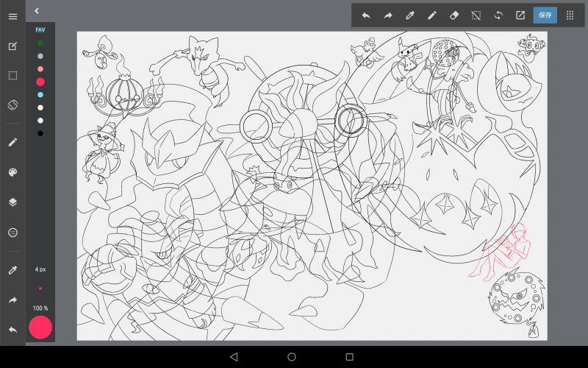Viewport: 588px width, 368px height.
Task: Tap the rotate canvas icon
Action: (x=12, y=105)
